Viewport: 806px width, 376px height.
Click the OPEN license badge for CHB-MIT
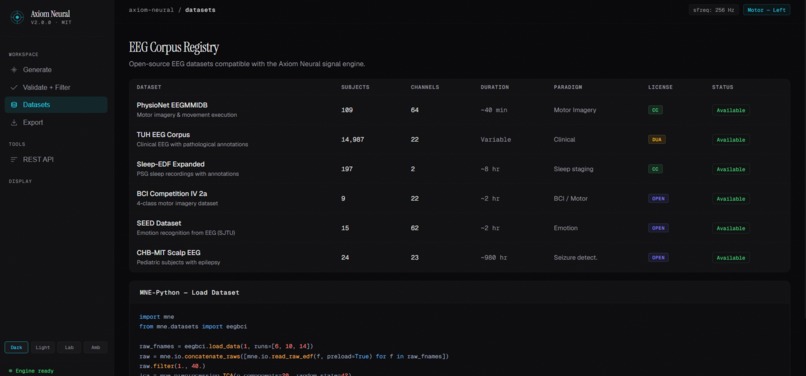tap(658, 257)
